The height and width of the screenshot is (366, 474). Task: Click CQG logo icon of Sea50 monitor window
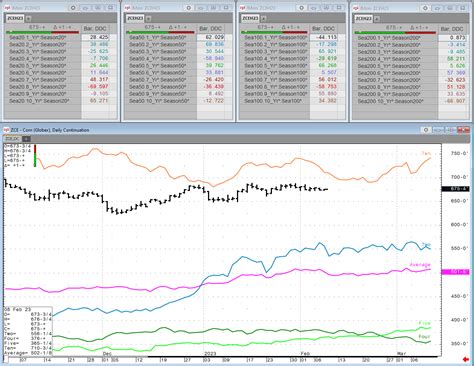point(127,8)
